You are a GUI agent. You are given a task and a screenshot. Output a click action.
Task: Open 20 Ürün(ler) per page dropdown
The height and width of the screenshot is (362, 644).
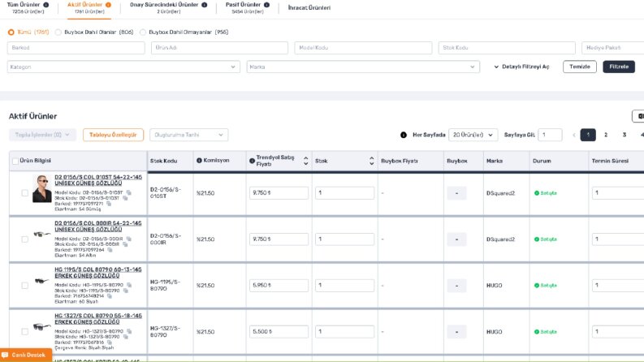tap(473, 135)
